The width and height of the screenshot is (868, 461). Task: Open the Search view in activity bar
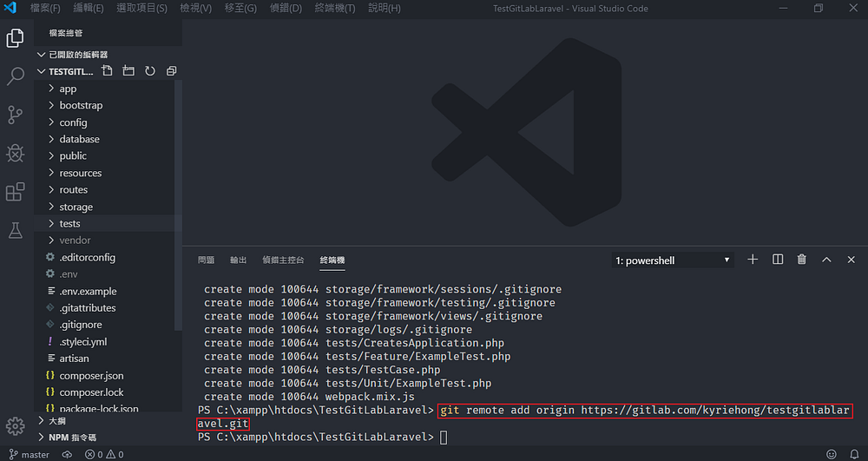(16, 76)
